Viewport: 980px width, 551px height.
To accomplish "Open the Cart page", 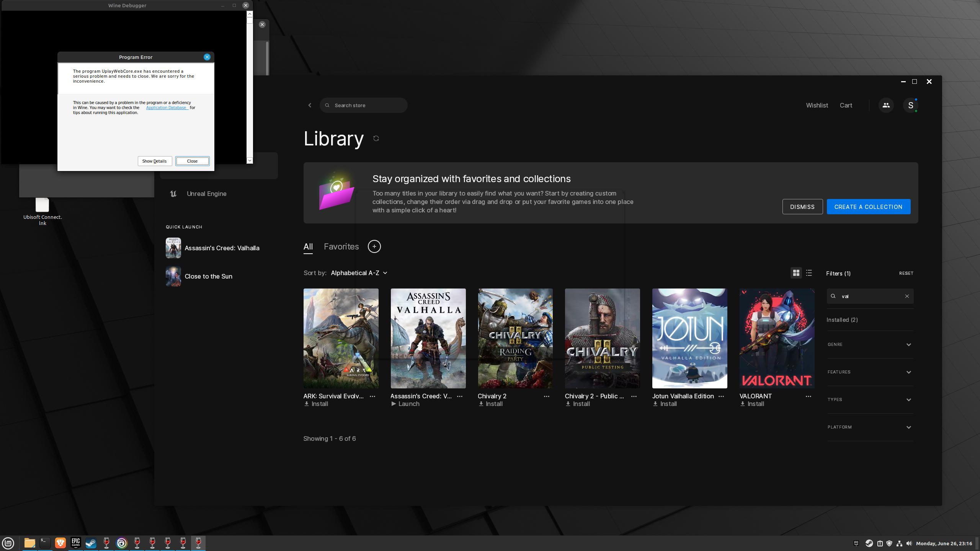I will (846, 105).
